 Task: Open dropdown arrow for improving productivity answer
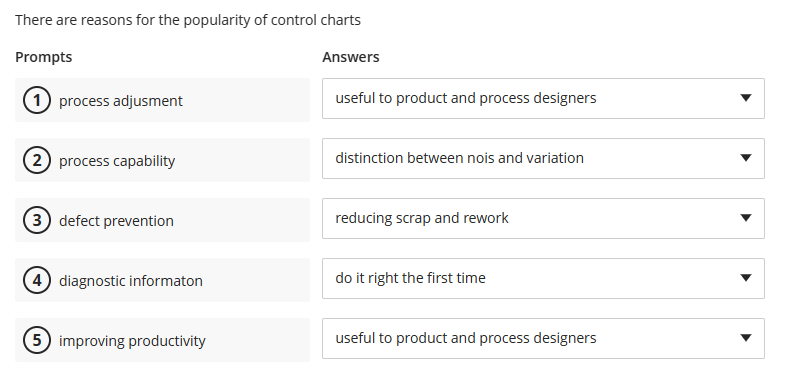(745, 338)
